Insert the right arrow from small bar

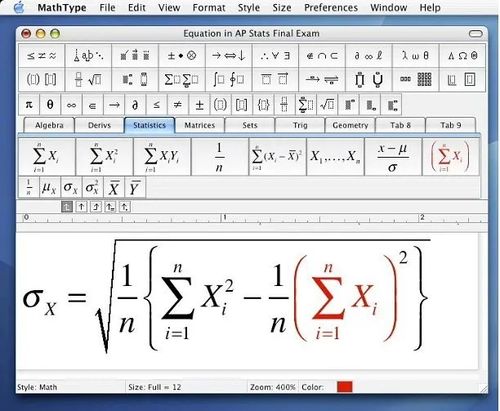point(114,105)
